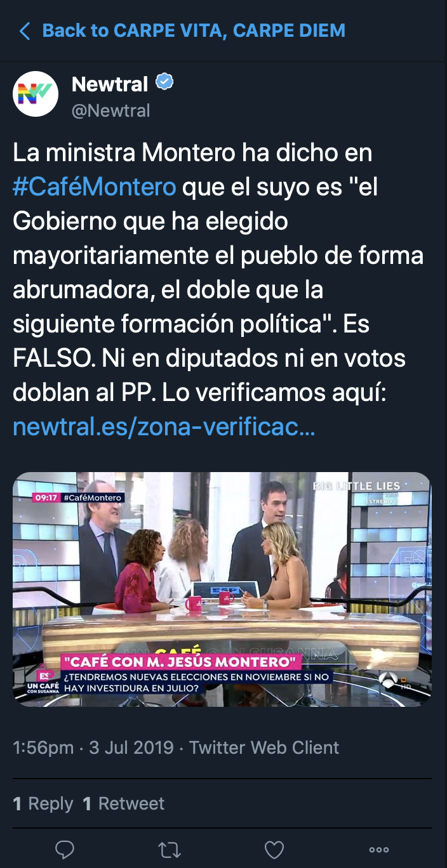
Task: Open the #CaféMontero hashtag in tweet text
Action: [95, 187]
